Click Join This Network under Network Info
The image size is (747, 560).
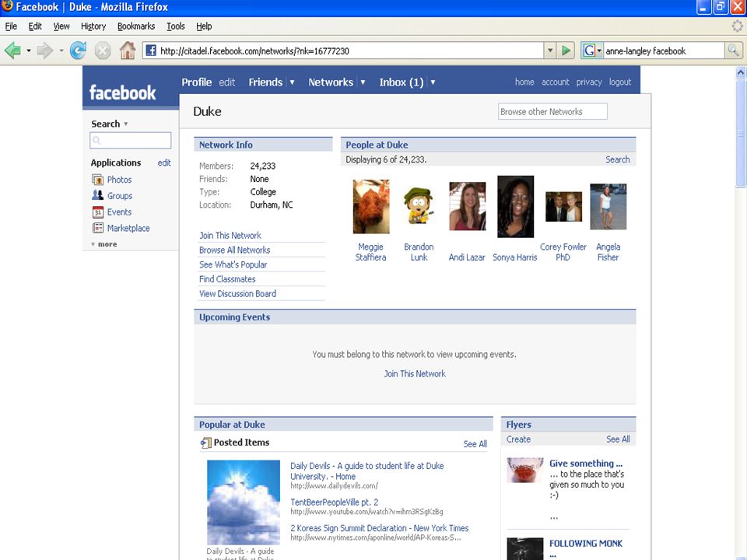pos(230,235)
